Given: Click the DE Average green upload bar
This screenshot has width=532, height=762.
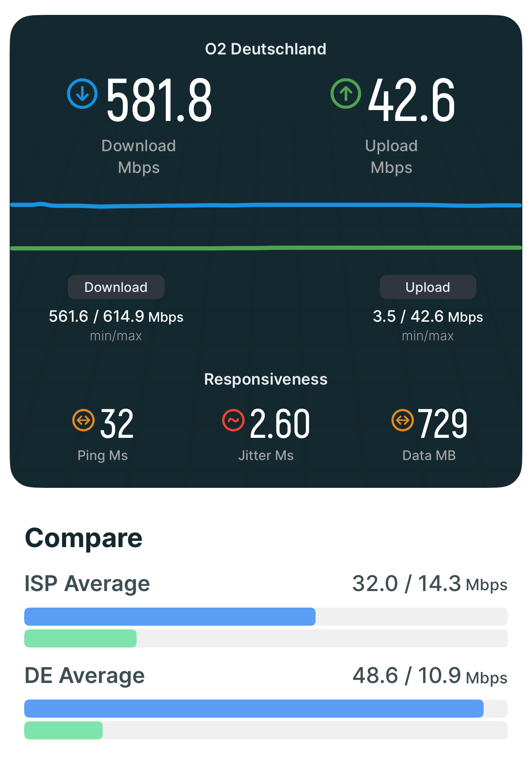Looking at the screenshot, I should tap(63, 730).
